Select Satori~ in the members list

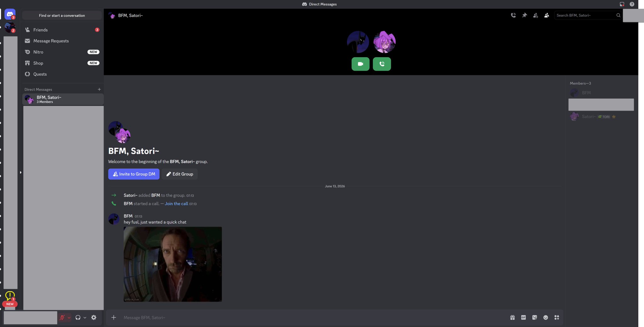tap(601, 117)
